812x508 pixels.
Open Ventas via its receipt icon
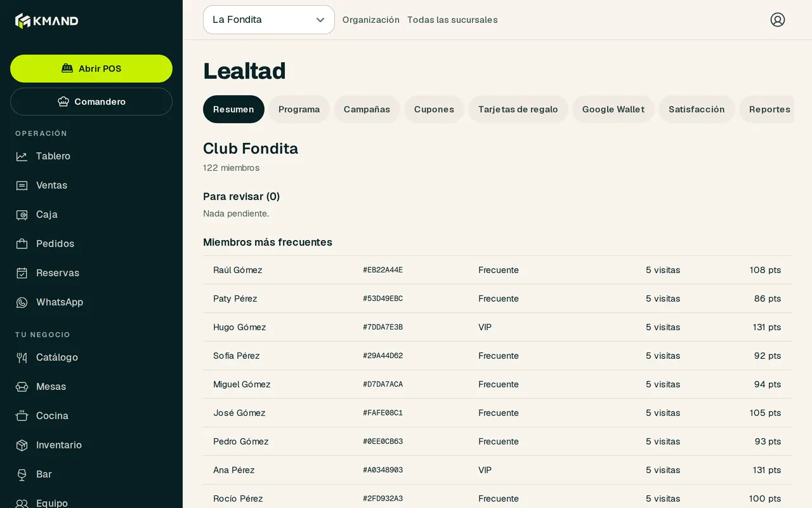[x=22, y=185]
